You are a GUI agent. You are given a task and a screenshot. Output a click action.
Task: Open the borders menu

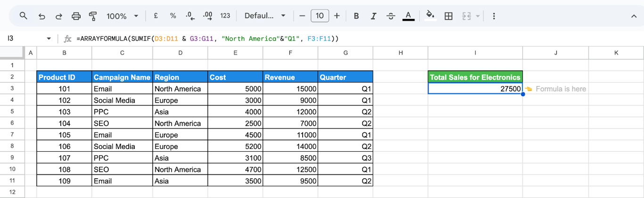tap(449, 16)
